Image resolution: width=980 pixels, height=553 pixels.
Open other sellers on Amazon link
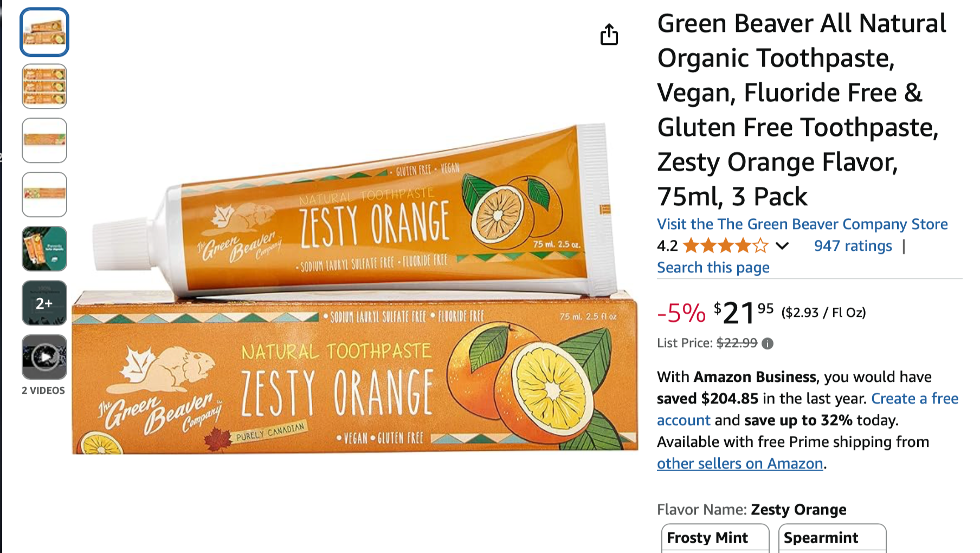pyautogui.click(x=740, y=464)
